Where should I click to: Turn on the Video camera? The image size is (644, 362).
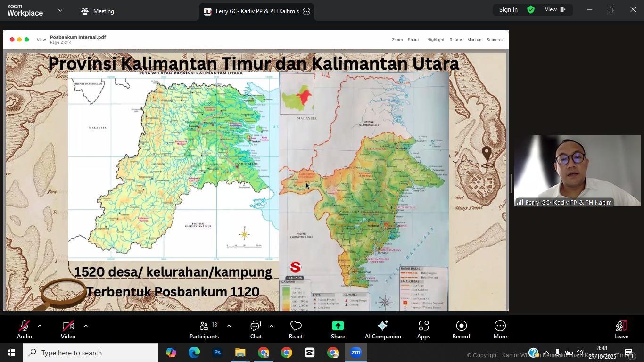click(68, 330)
